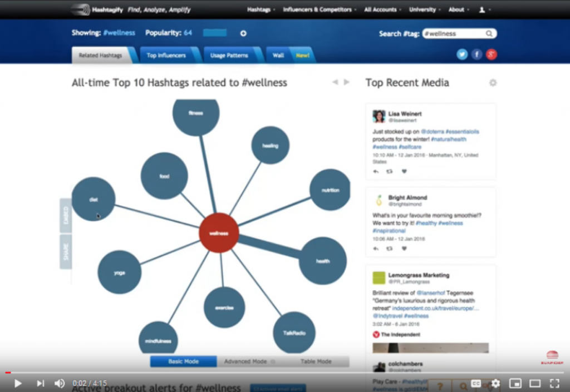Switch to Basic Mode
570x392 pixels.
184,361
